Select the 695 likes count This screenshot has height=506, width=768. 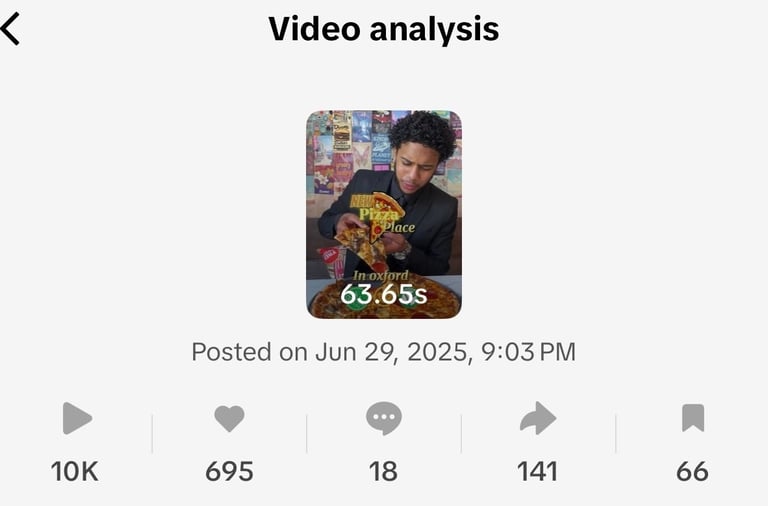229,471
